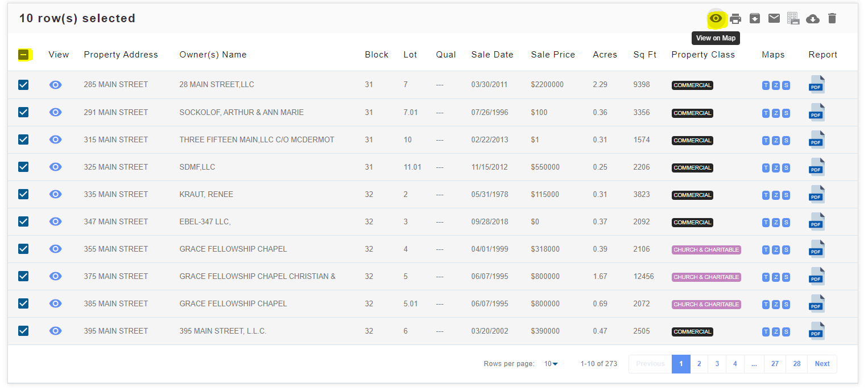Deselect the 347 MAIN STREET checkbox
Screen dimensions: 868x390
[23, 221]
